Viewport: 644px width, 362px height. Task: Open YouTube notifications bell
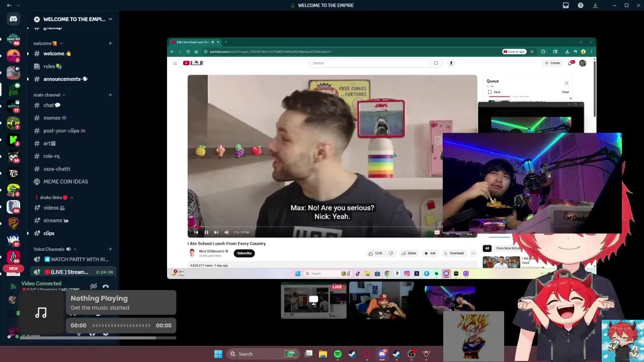pos(571,63)
